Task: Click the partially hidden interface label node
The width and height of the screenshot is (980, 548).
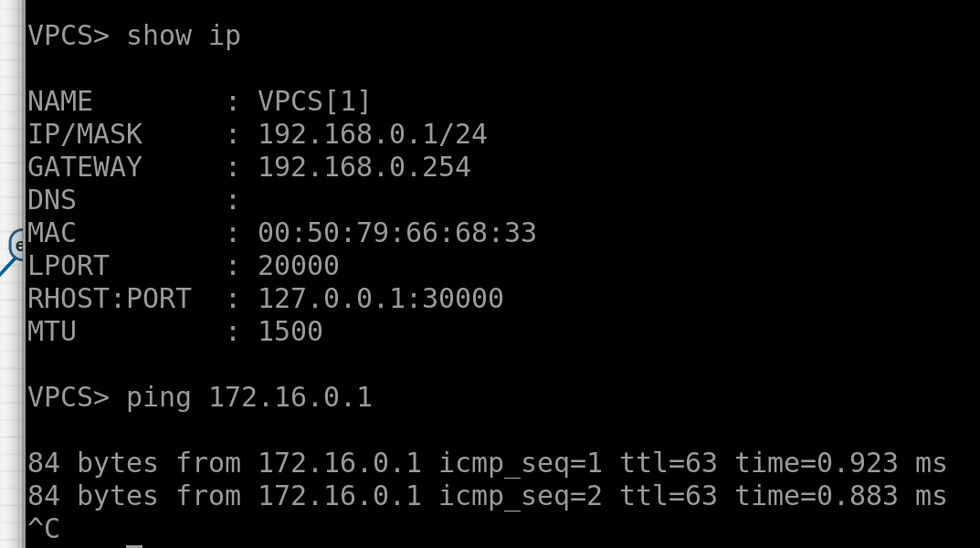Action: (x=17, y=245)
